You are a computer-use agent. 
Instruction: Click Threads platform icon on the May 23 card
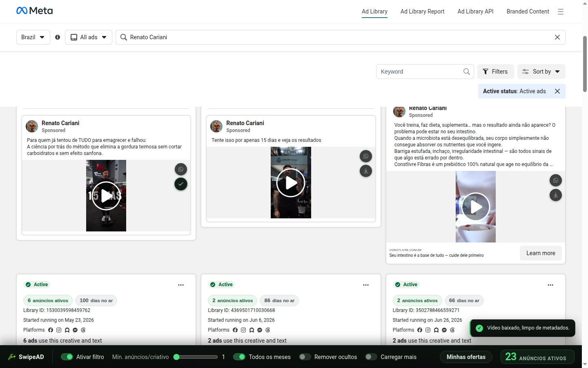pyautogui.click(x=83, y=330)
